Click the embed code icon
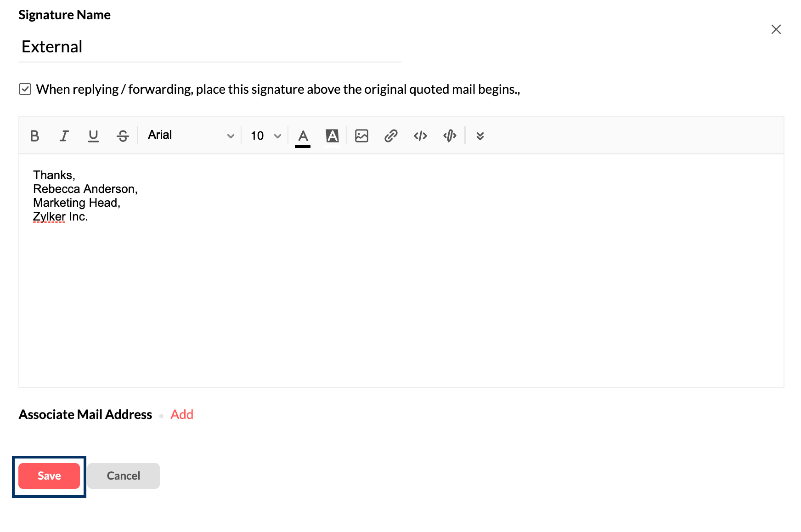Viewport: 801px width, 532px height. pyautogui.click(x=449, y=136)
